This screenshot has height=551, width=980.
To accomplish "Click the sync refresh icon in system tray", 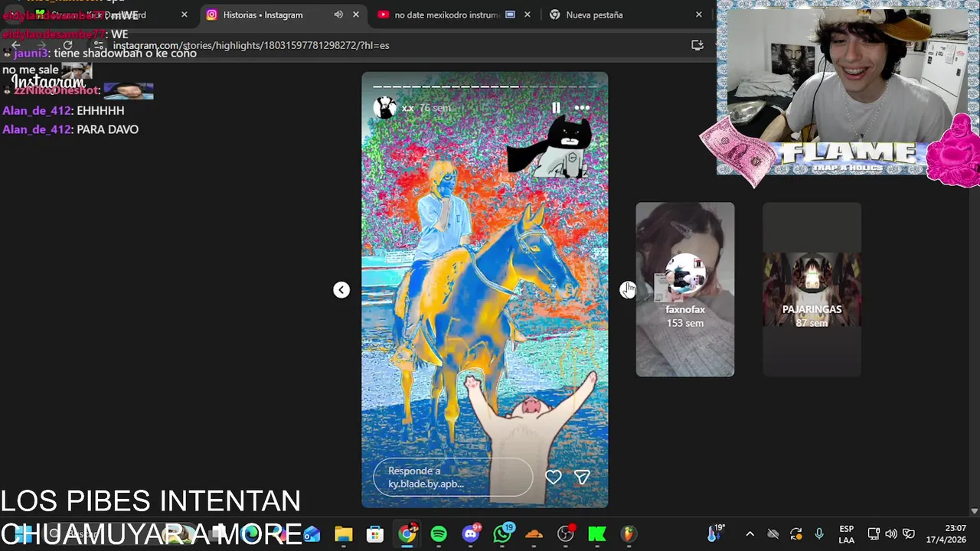I will point(796,534).
